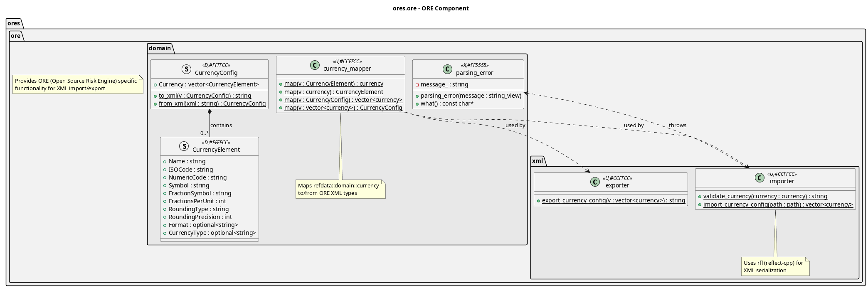Click the 'Maps refdata::domain::currency' note

tap(340, 189)
